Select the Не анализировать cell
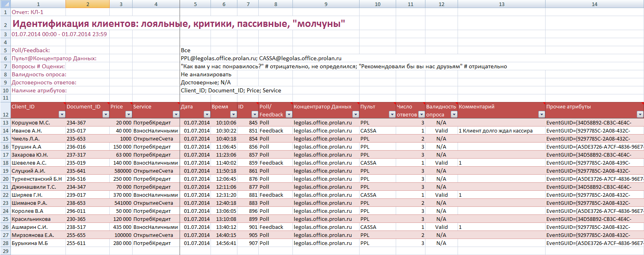The width and height of the screenshot is (644, 255). pos(206,74)
